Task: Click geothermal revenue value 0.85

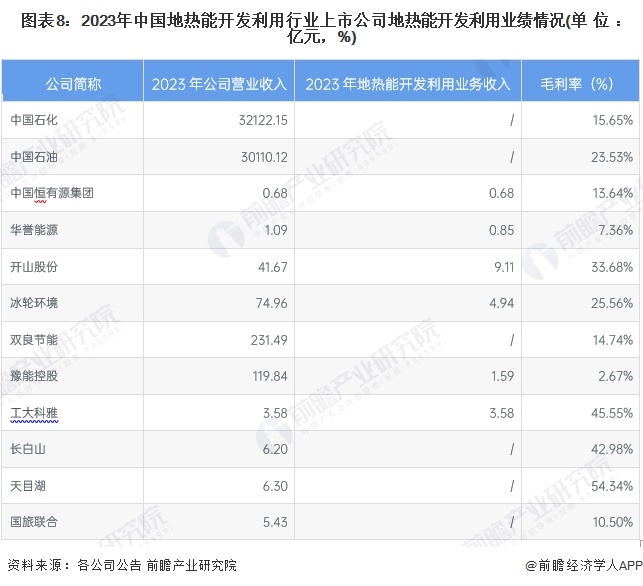Action: 502,230
